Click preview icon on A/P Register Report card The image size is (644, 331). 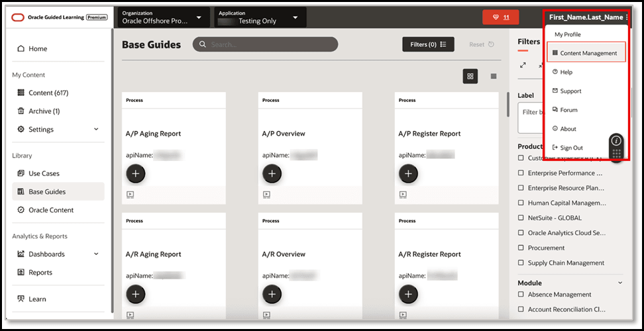(x=403, y=195)
